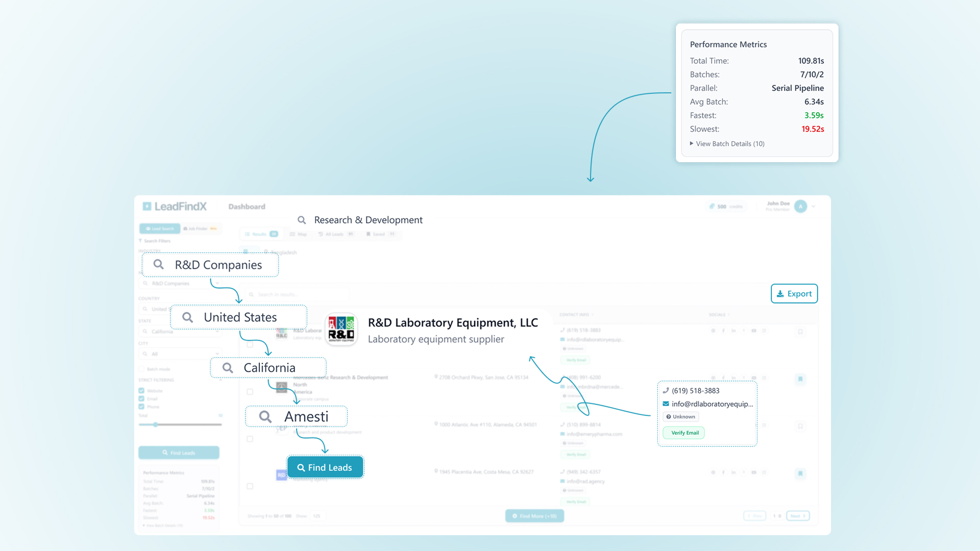Image resolution: width=980 pixels, height=551 pixels.
Task: Click bookmark icon for San Jose lead
Action: click(800, 379)
